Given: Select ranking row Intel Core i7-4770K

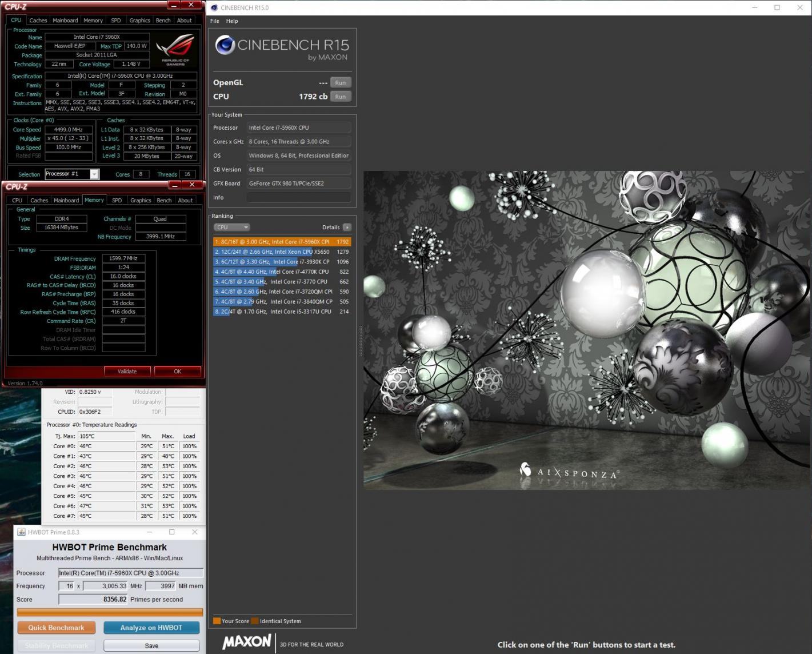Looking at the screenshot, I should (x=282, y=272).
